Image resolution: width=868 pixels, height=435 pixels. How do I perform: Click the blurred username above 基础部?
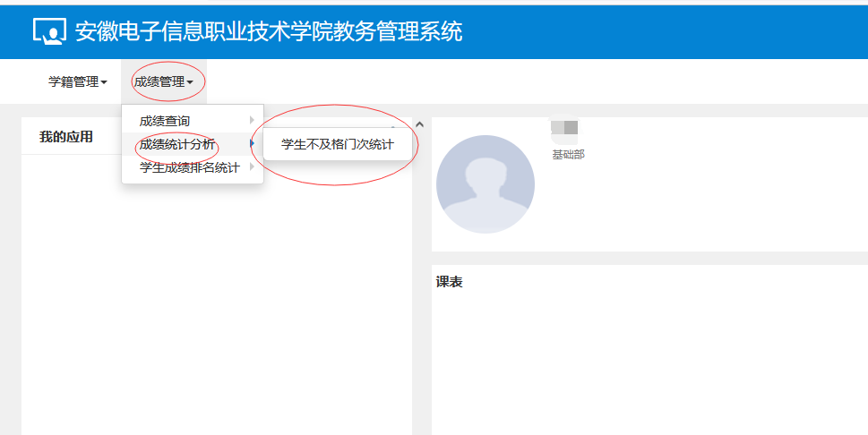click(564, 129)
